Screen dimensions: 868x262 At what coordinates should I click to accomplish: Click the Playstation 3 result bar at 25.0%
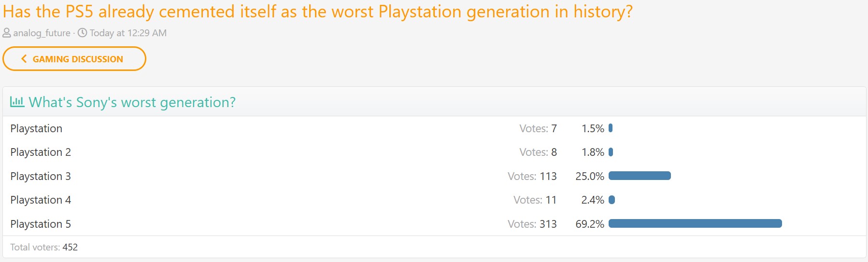640,176
